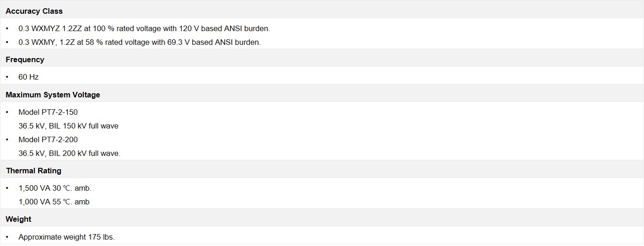This screenshot has height=246, width=644.
Task: Select the 1,500 VA 30 °C. amb. line
Action: coord(55,188)
